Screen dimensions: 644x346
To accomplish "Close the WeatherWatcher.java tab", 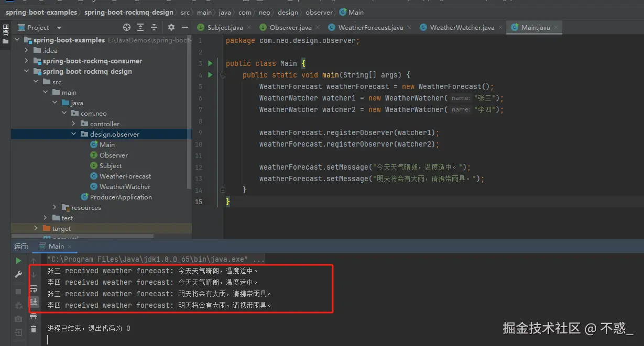I will click(500, 28).
